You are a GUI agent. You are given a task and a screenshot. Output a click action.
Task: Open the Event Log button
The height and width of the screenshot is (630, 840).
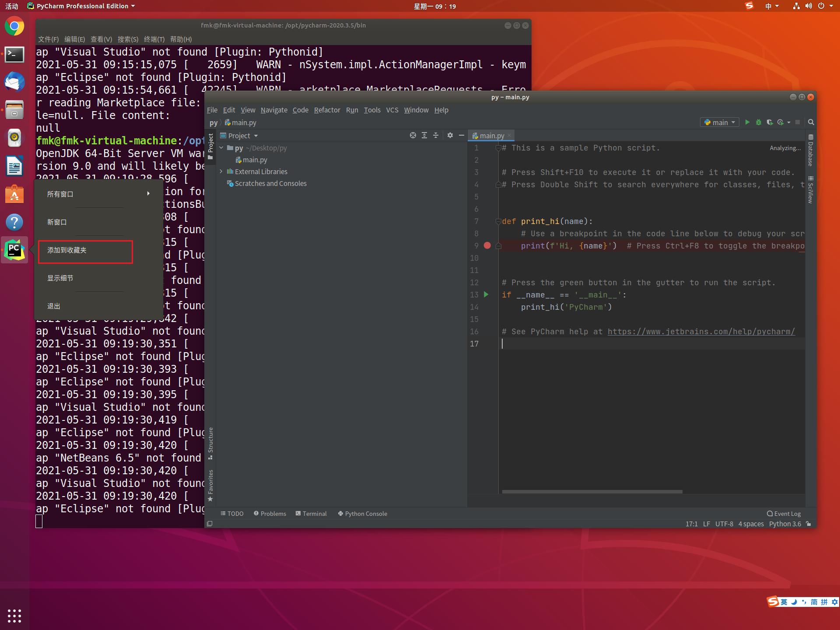coord(784,514)
